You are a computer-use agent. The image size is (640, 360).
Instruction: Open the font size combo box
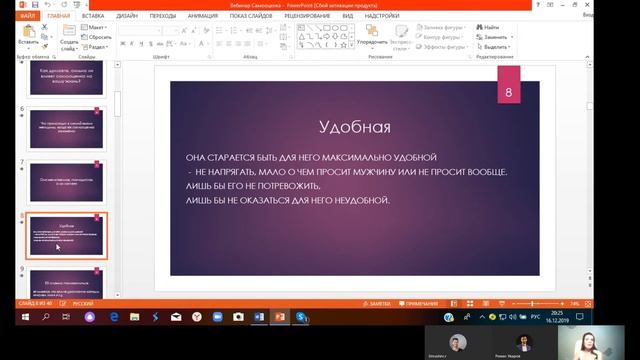(171, 31)
